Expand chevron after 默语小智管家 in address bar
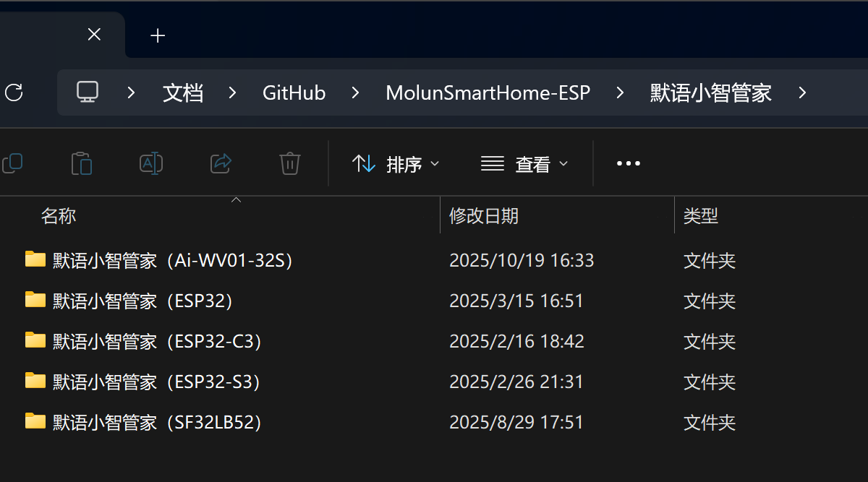Viewport: 868px width, 482px height. pos(801,92)
